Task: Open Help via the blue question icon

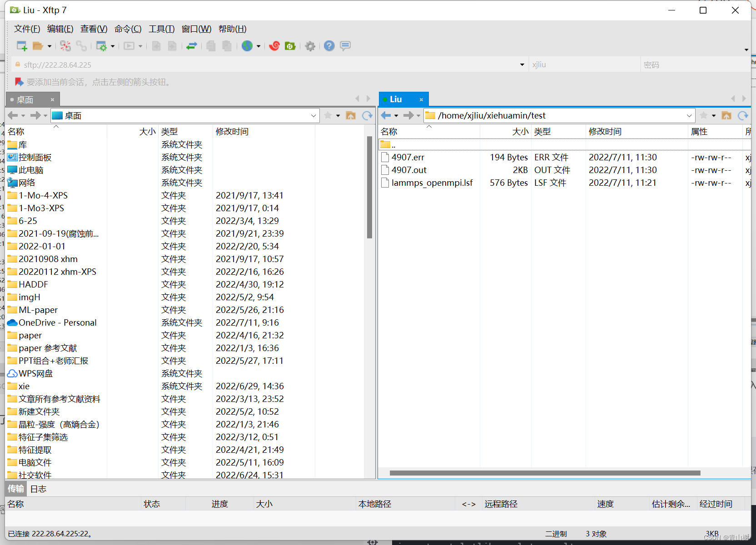Action: click(x=329, y=46)
